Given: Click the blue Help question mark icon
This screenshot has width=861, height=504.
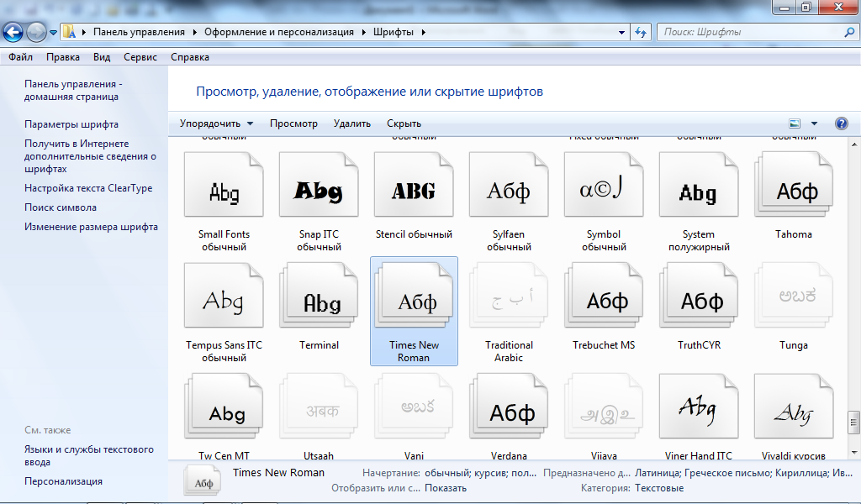Looking at the screenshot, I should pyautogui.click(x=841, y=123).
